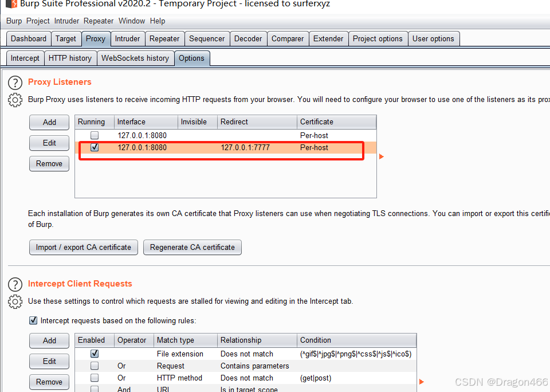Open the Intruder menu in menu bar
This screenshot has width=550, height=392.
pos(66,21)
